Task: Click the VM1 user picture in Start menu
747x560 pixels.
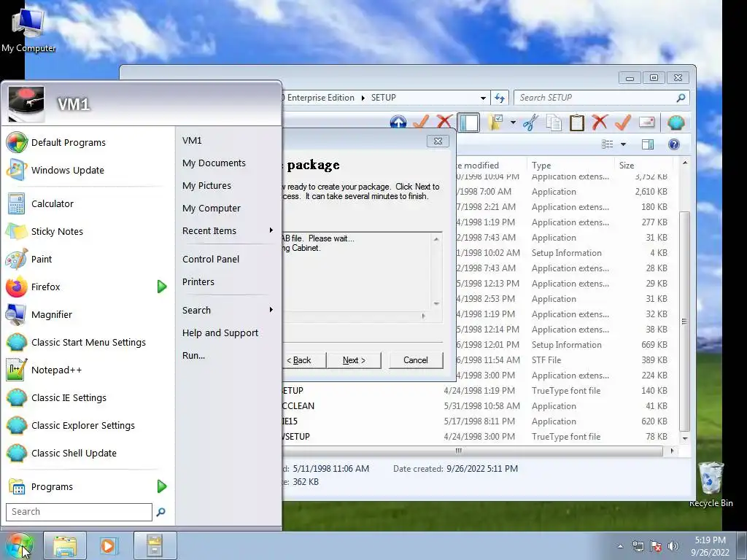Action: click(26, 104)
